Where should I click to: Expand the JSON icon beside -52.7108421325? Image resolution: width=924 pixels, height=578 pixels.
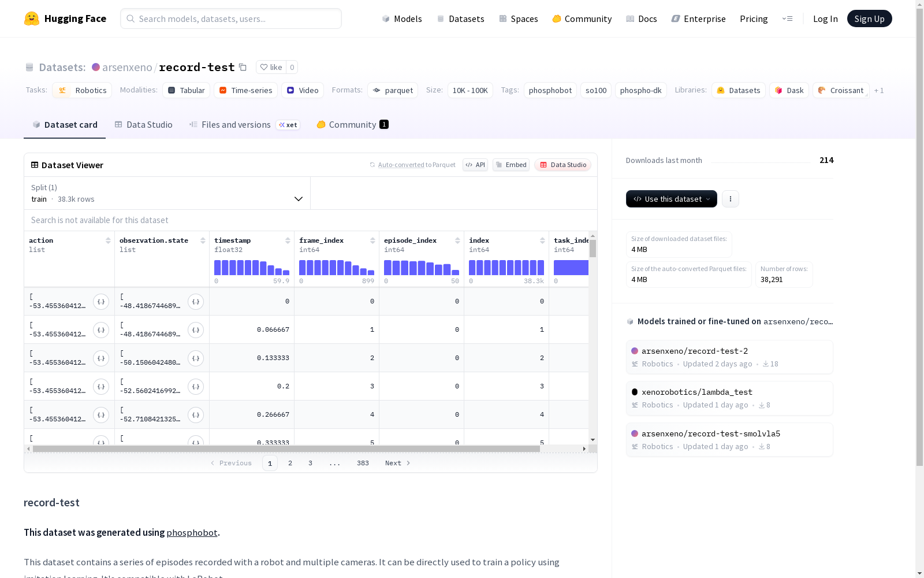click(x=196, y=415)
